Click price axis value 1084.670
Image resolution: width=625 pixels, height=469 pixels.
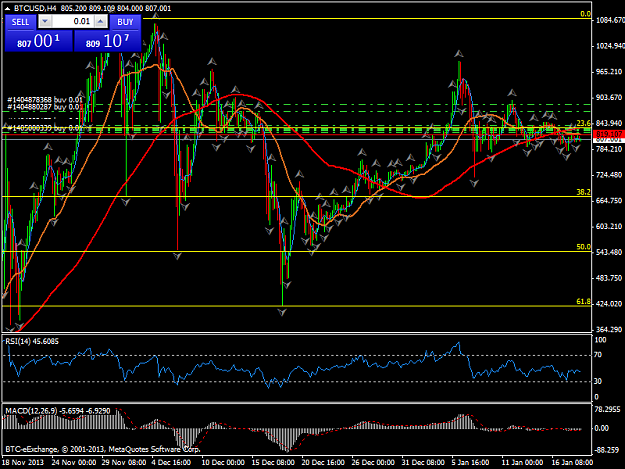point(610,20)
